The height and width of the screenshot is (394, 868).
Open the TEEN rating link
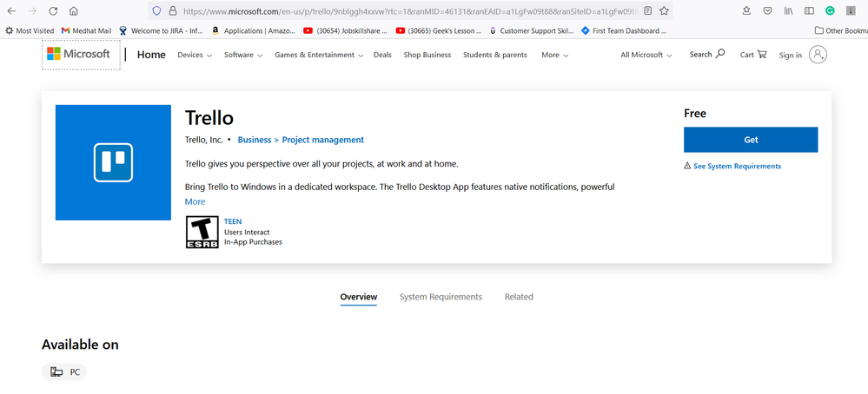(233, 221)
